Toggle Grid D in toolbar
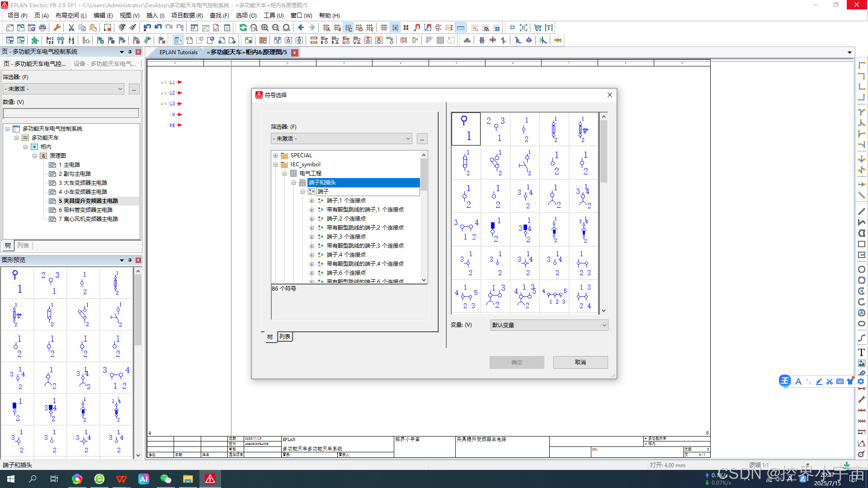 coord(359,28)
